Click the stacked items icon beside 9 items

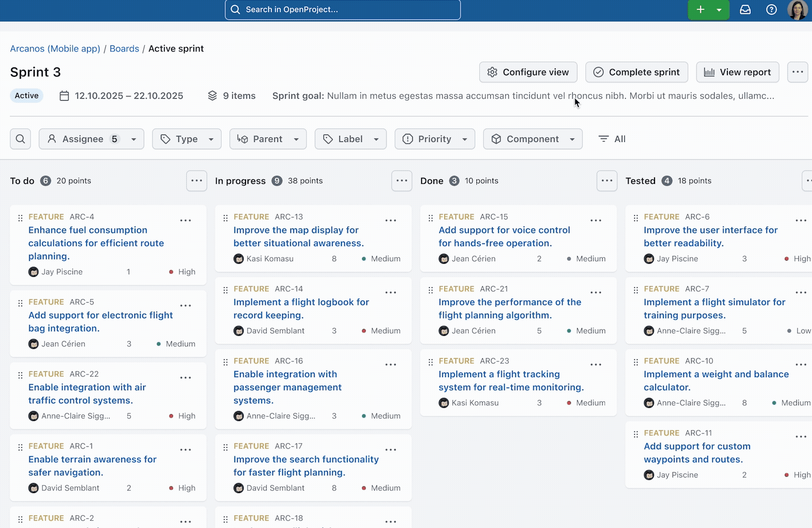[x=212, y=96]
